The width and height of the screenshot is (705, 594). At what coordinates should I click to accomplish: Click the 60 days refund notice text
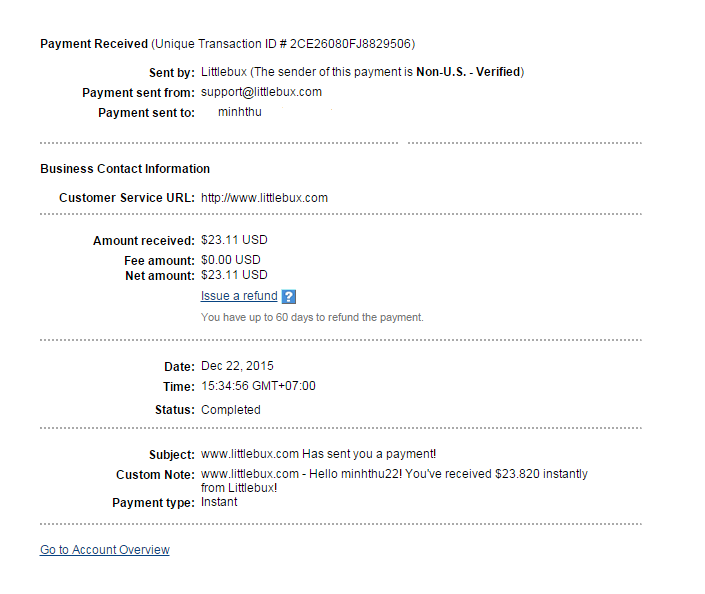point(312,318)
